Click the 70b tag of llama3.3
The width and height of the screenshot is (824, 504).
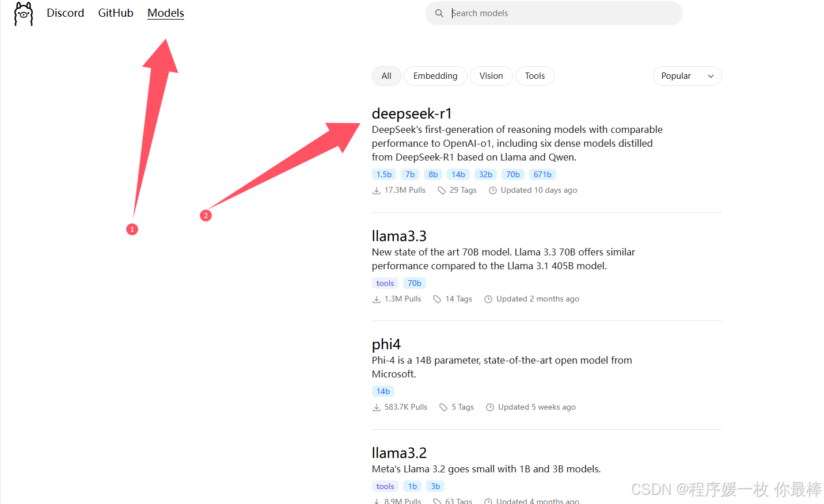coord(415,283)
